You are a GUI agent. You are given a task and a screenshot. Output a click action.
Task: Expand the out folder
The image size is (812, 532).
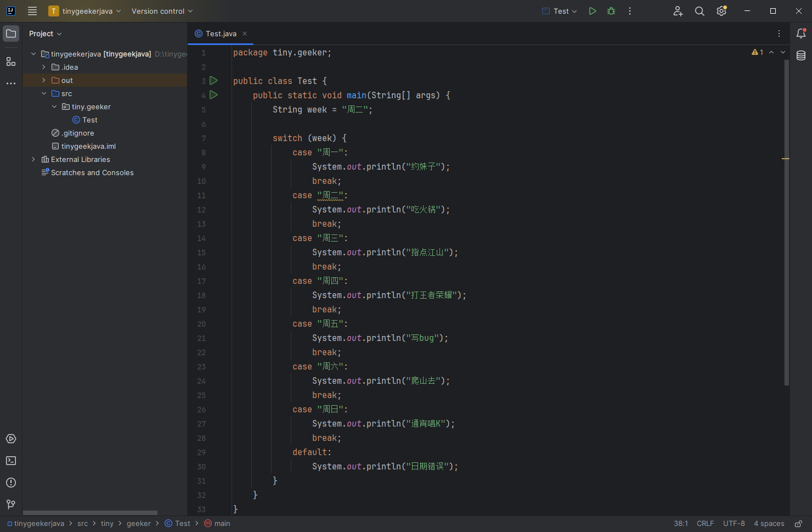[x=44, y=80]
